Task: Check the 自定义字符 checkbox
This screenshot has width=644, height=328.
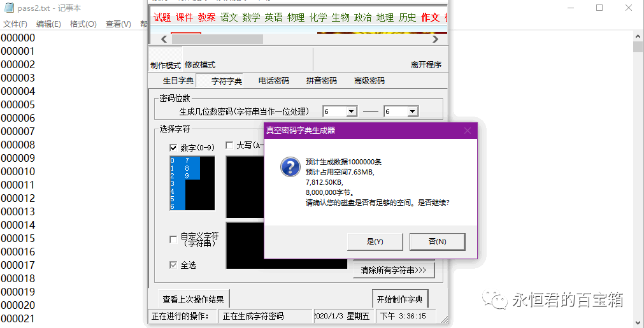Action: tap(173, 239)
